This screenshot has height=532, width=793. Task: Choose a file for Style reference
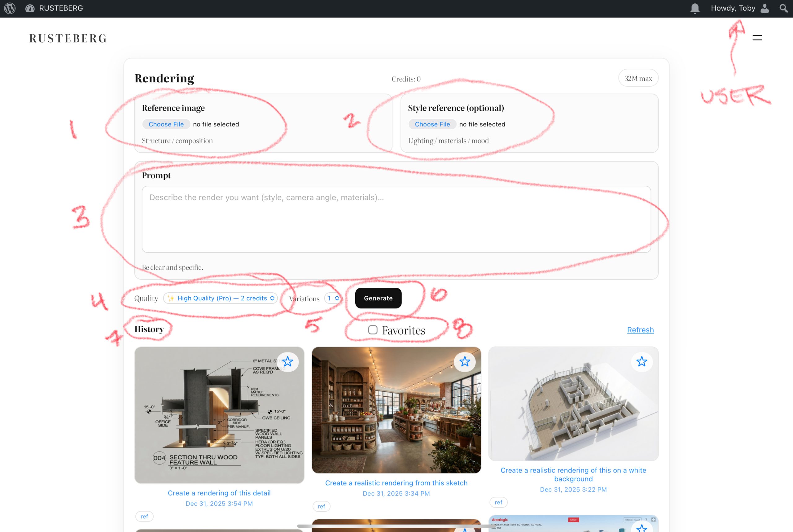[x=432, y=124]
